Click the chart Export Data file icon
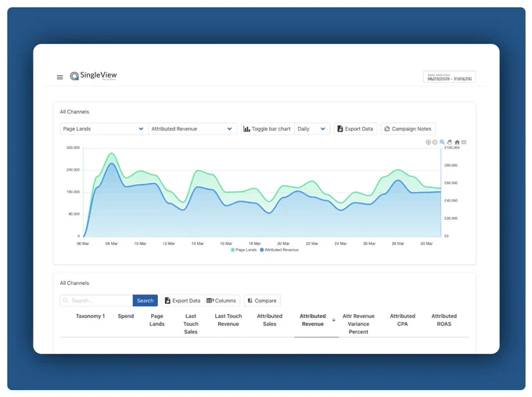 [340, 129]
